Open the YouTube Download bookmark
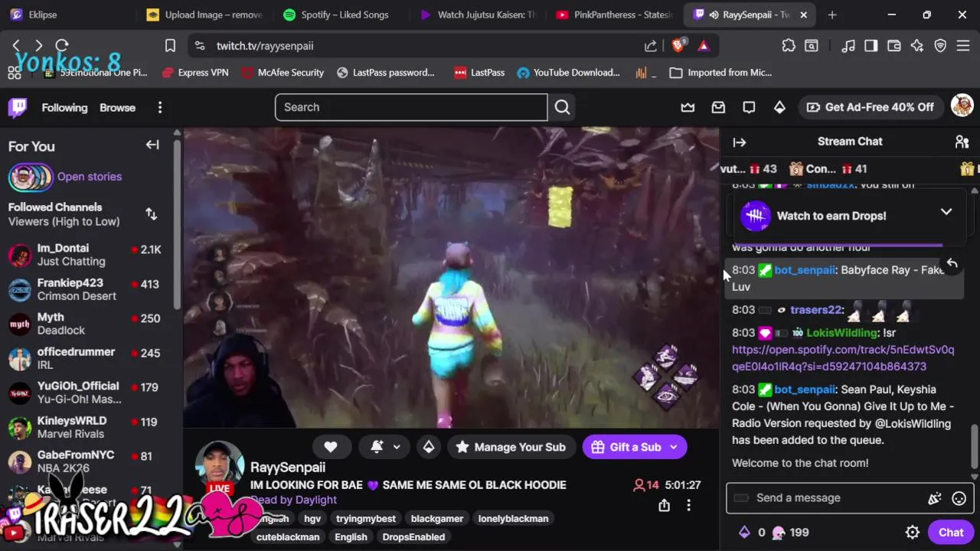980x551 pixels. (x=568, y=73)
